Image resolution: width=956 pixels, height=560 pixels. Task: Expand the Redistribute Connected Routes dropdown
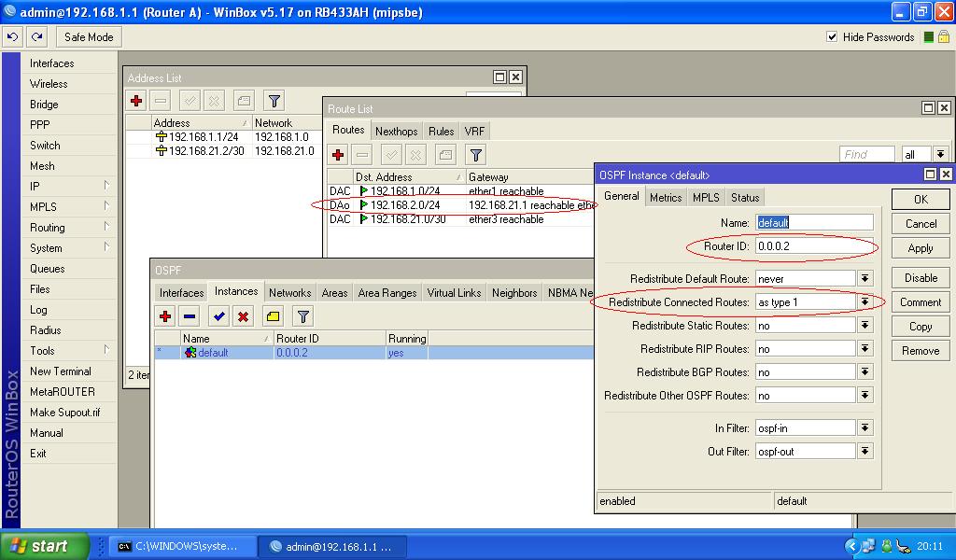[x=865, y=302]
